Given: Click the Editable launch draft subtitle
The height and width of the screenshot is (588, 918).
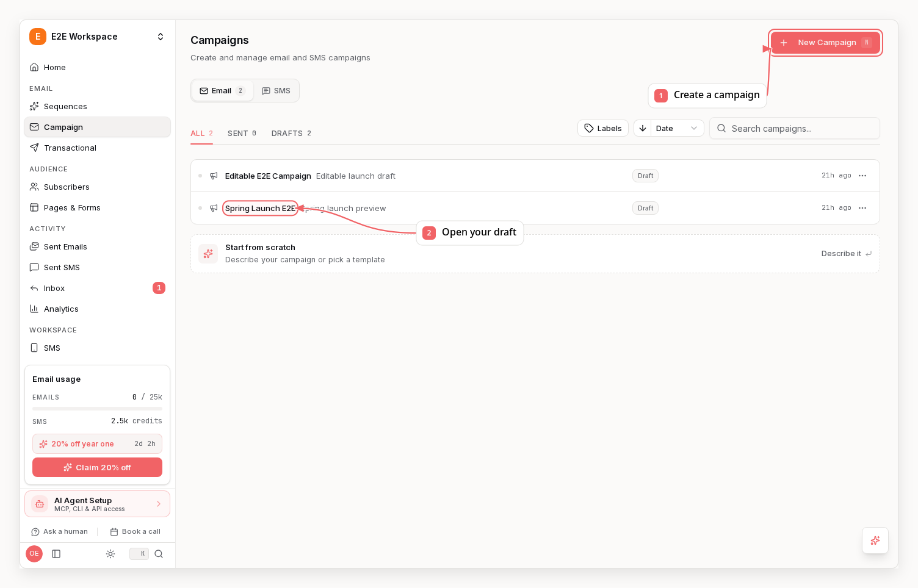Looking at the screenshot, I should point(356,176).
